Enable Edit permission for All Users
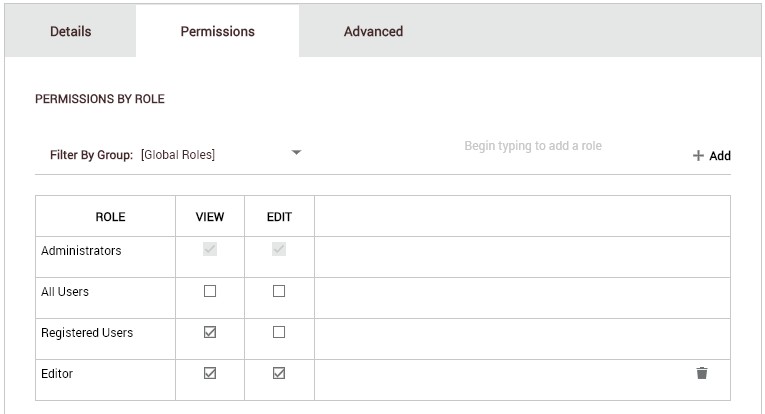Screen dimensions: 765x414 [x=279, y=291]
